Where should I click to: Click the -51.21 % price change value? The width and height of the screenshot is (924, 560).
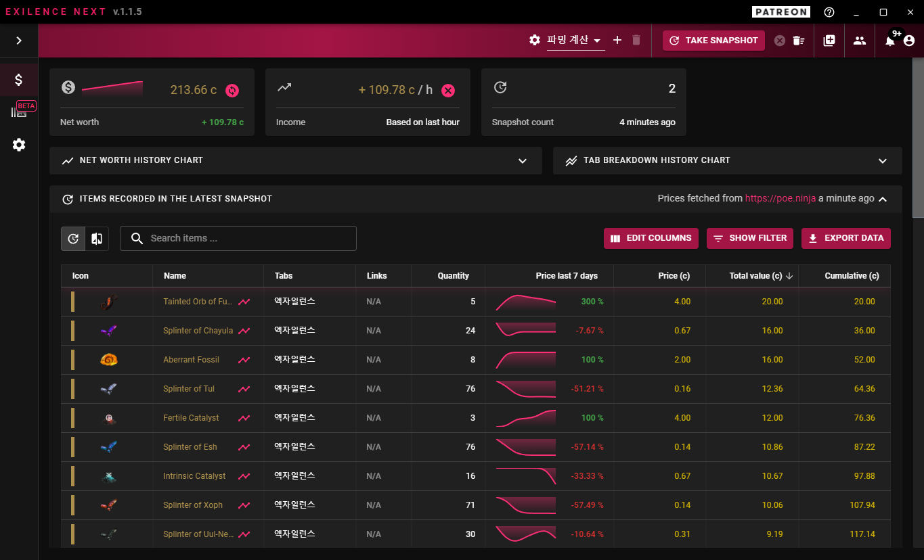(x=587, y=389)
